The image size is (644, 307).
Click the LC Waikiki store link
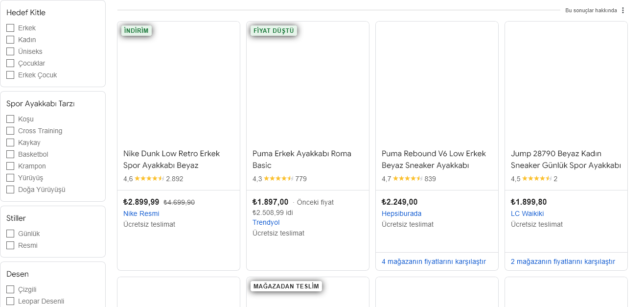click(x=527, y=213)
